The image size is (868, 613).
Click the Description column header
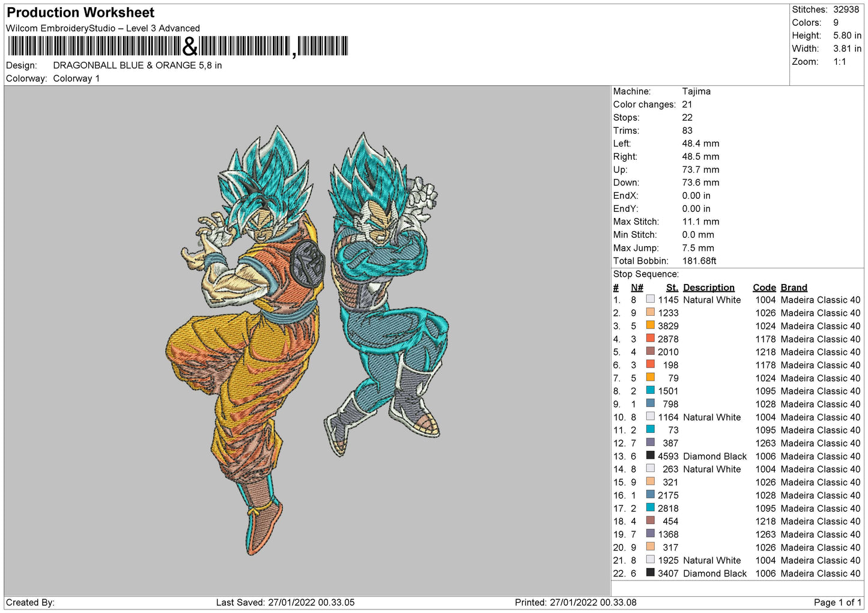[708, 288]
